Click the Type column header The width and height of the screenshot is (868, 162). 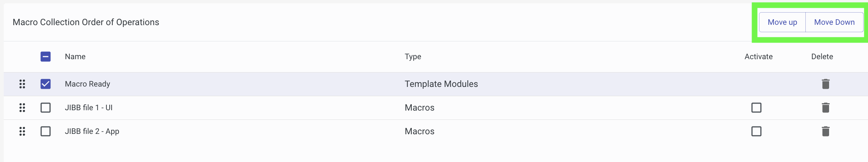[413, 57]
